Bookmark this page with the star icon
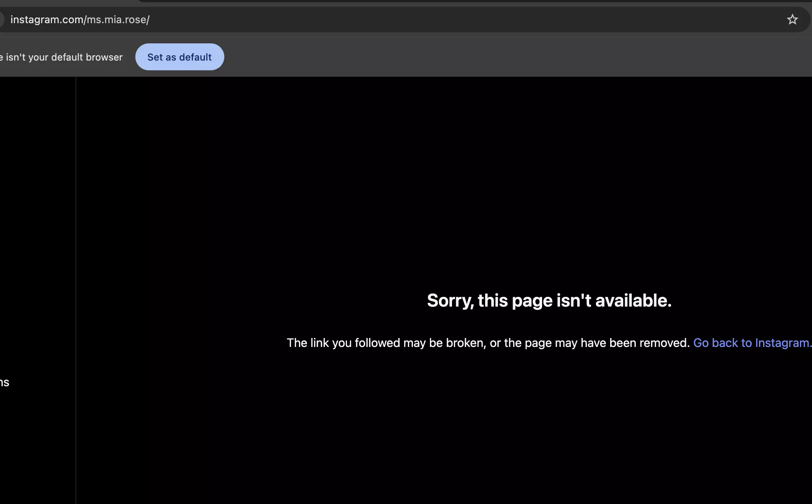 pos(792,19)
